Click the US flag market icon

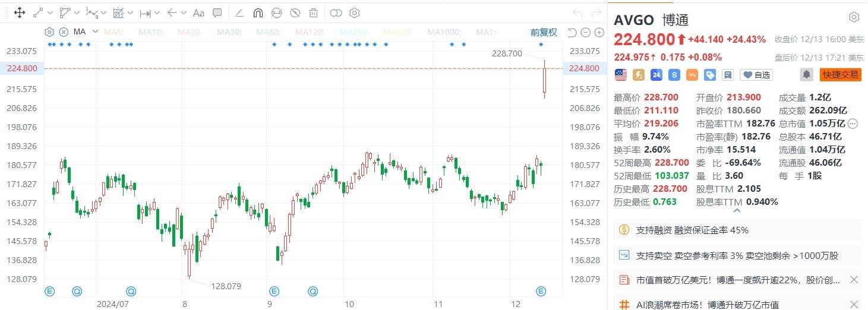pos(621,75)
